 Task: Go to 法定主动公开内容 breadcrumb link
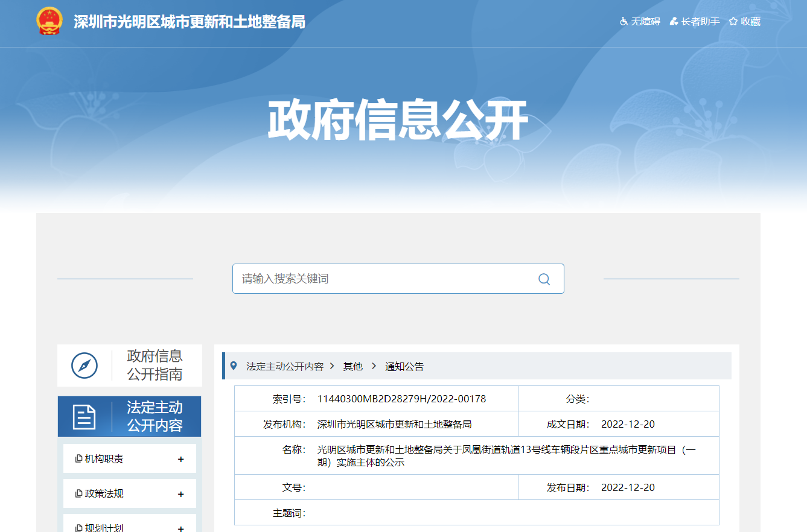point(285,366)
